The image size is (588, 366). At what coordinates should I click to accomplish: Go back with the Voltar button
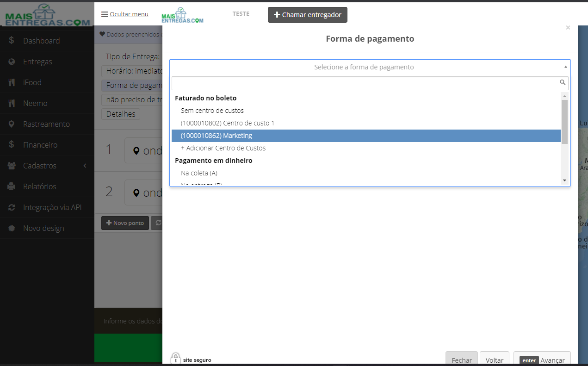495,359
